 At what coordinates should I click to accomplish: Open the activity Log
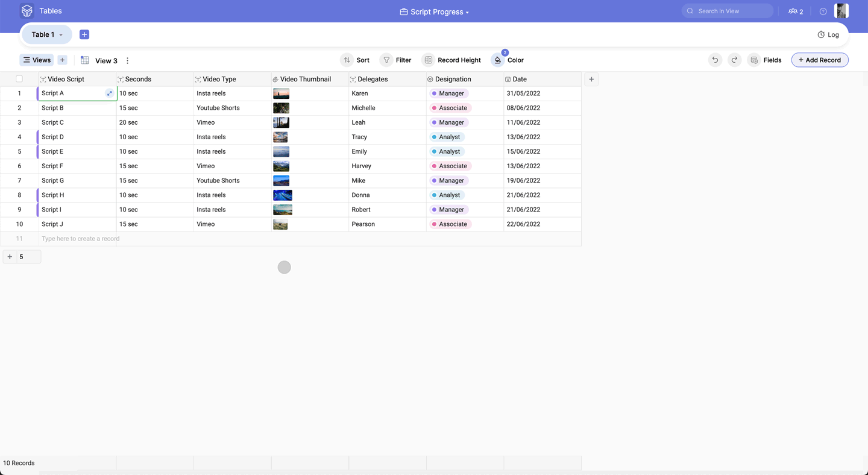click(x=828, y=34)
